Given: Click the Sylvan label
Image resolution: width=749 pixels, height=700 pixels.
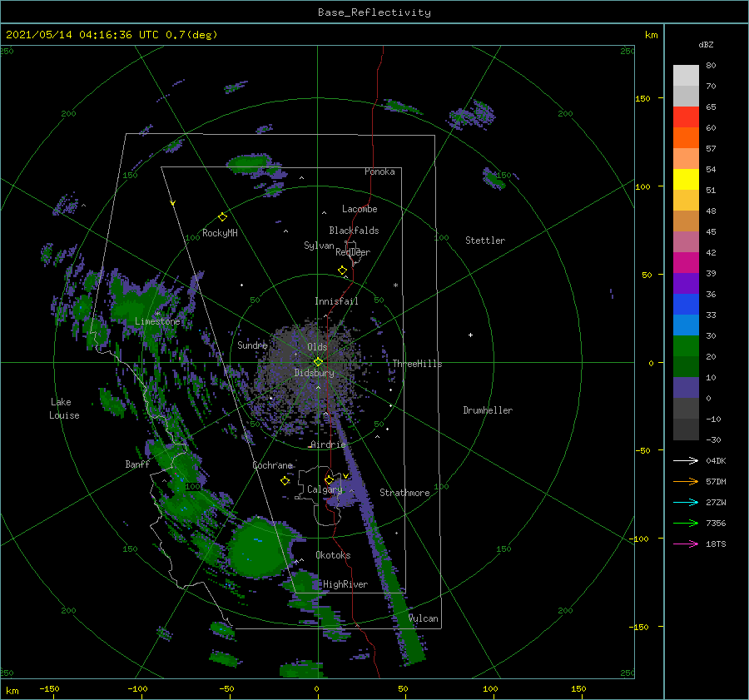Looking at the screenshot, I should pos(319,246).
